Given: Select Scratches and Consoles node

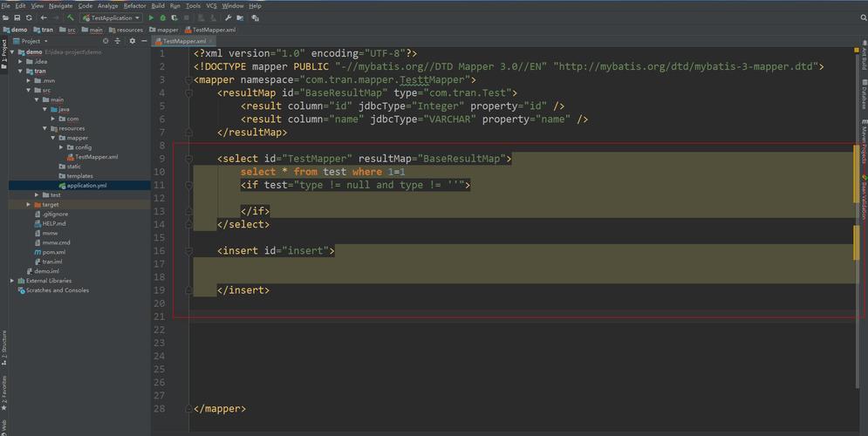Looking at the screenshot, I should [53, 290].
